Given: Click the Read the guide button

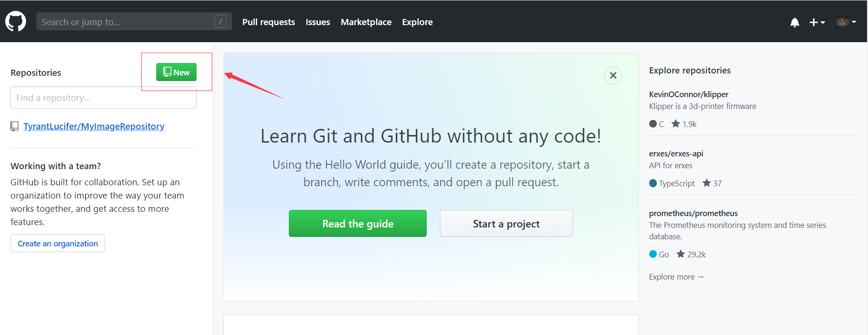Looking at the screenshot, I should click(358, 224).
